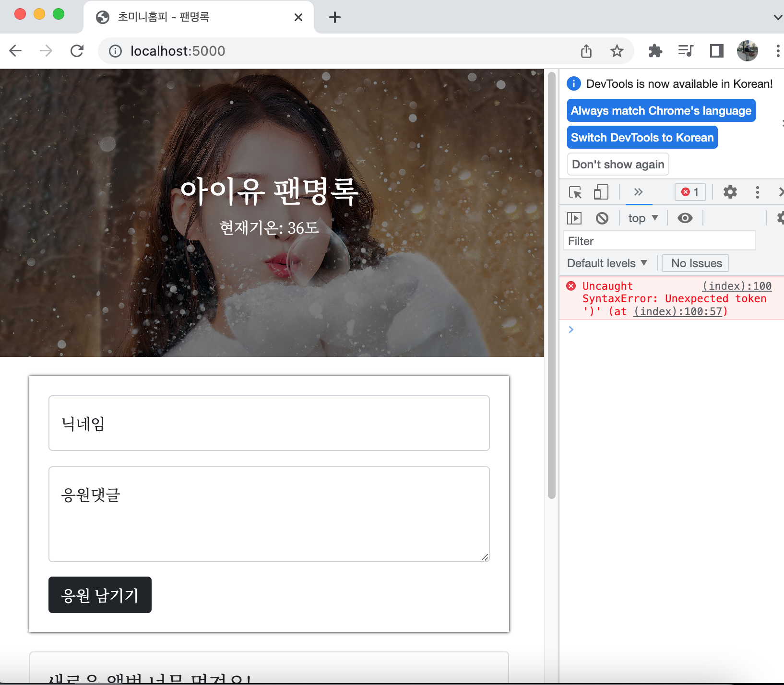Click the 응원댓글 textarea resize handle

(485, 557)
